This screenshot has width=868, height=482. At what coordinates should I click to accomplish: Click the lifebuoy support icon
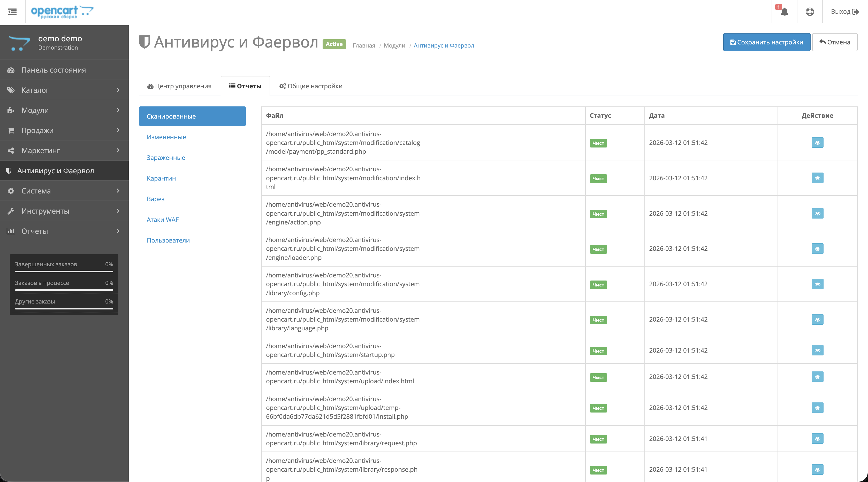tap(810, 12)
